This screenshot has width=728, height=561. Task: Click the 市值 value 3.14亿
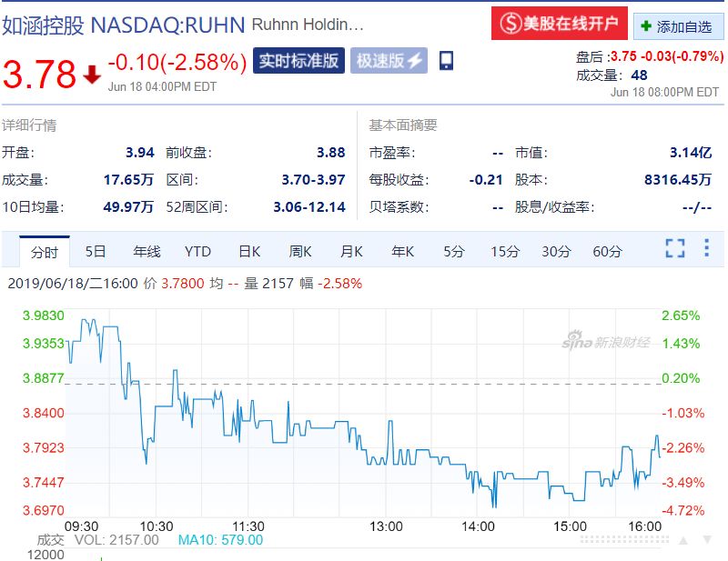(x=691, y=152)
